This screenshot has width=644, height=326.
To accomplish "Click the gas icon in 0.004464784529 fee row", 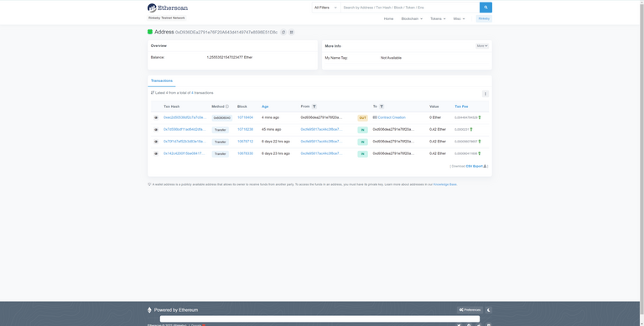I will coord(480,118).
